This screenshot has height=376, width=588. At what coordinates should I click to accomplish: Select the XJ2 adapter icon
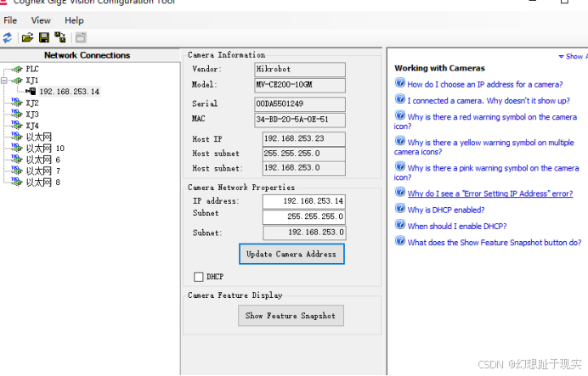click(x=17, y=102)
